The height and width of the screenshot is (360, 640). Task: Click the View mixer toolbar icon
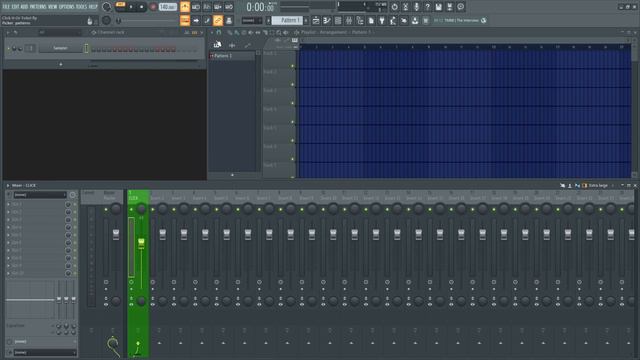click(x=349, y=20)
